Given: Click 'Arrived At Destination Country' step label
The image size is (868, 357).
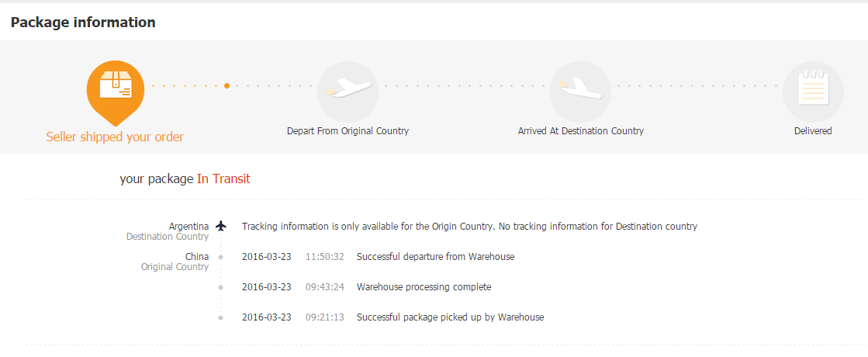Looking at the screenshot, I should pyautogui.click(x=580, y=131).
